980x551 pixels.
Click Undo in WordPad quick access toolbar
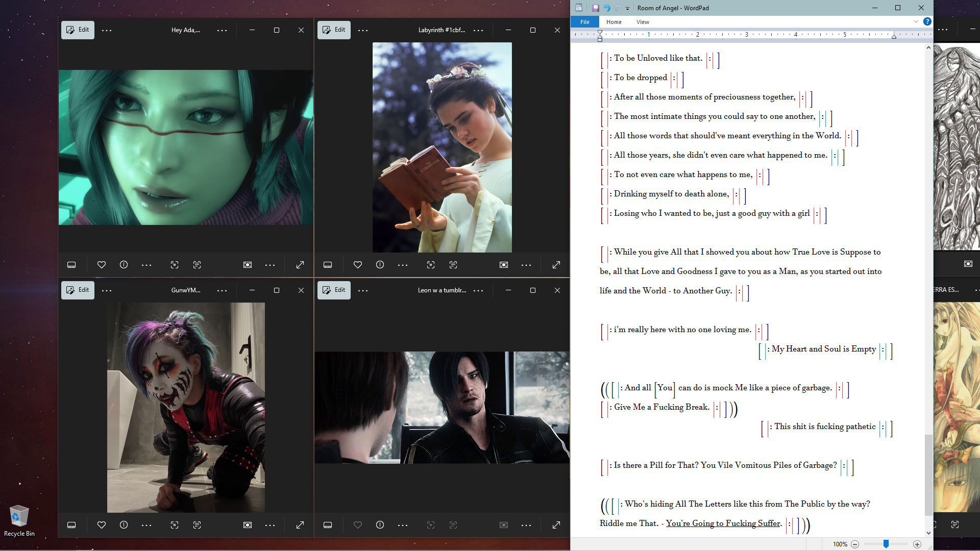tap(607, 8)
